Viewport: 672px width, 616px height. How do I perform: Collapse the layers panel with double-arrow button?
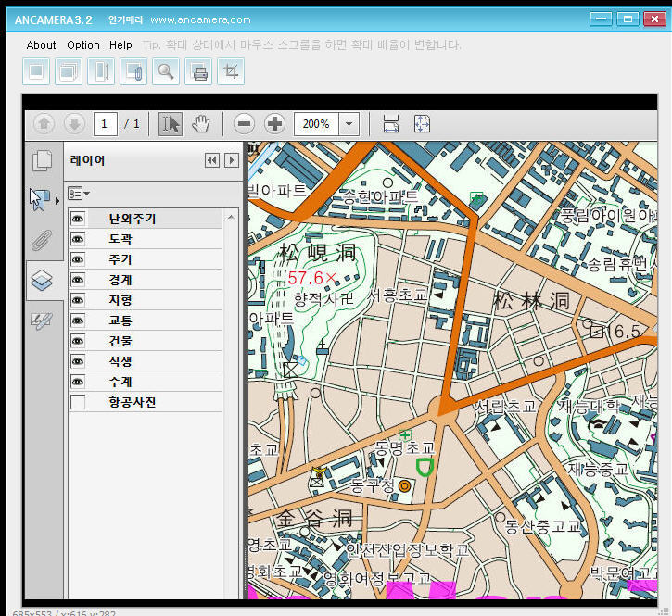click(x=211, y=160)
